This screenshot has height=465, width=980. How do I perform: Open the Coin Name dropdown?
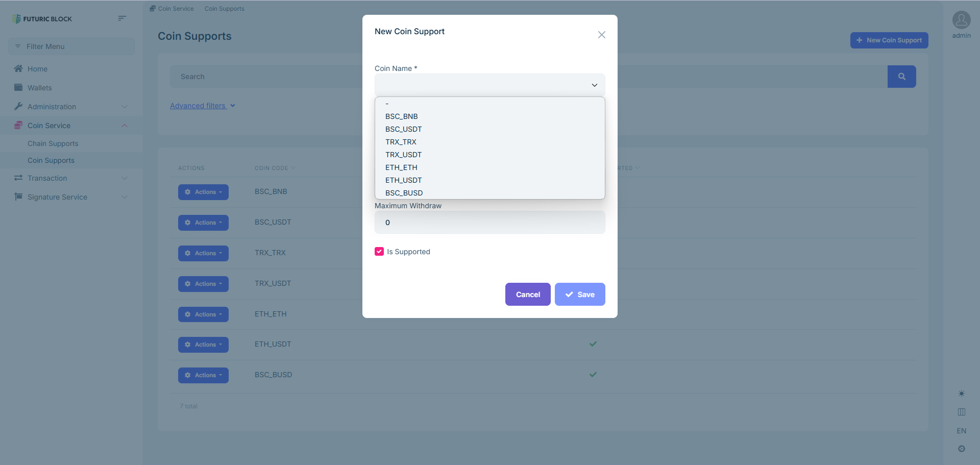click(489, 85)
